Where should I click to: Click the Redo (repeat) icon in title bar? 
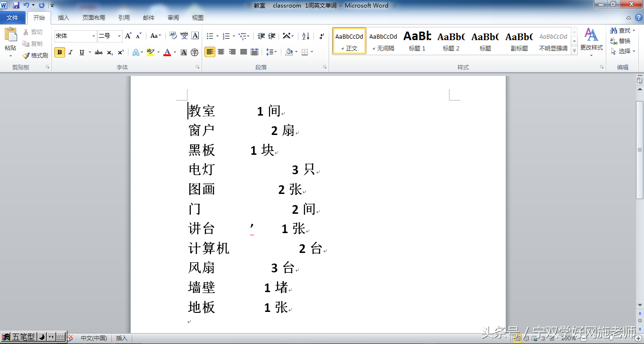[42, 5]
